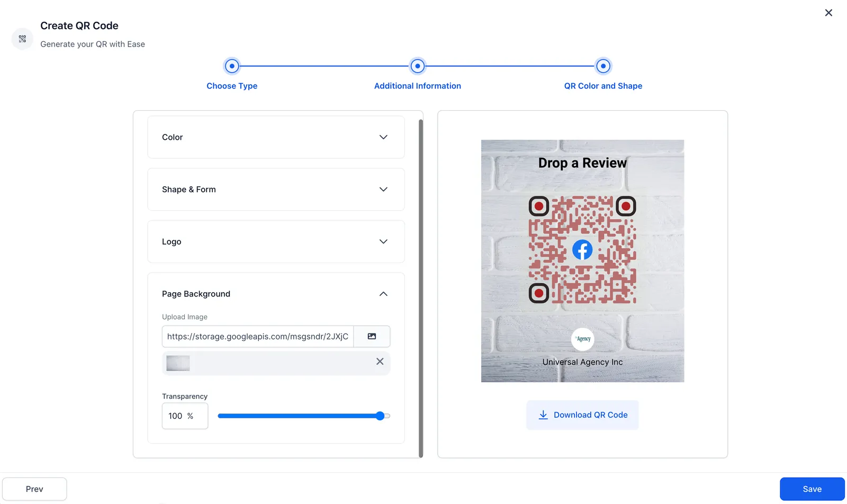The width and height of the screenshot is (847, 504).
Task: Click the download arrow icon
Action: click(x=543, y=415)
